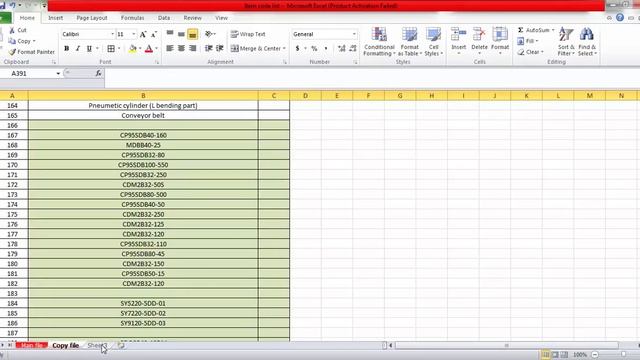Open Page Layout ribbon tab

[x=92, y=18]
